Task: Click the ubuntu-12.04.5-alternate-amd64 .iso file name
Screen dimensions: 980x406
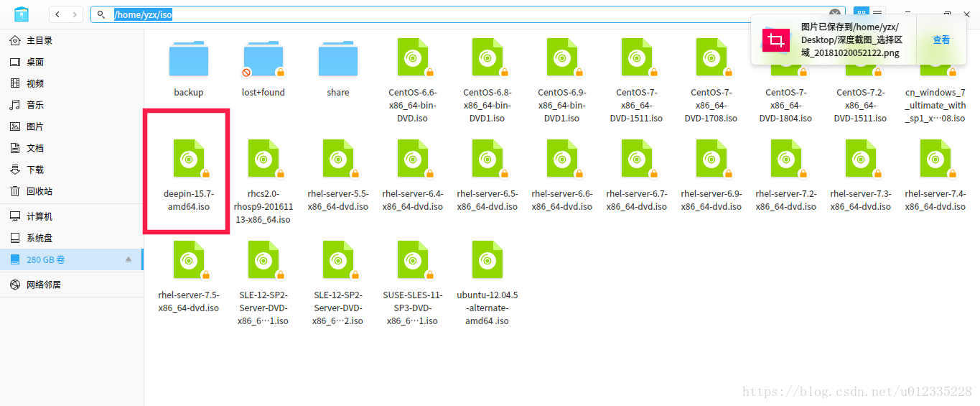Action: point(487,308)
